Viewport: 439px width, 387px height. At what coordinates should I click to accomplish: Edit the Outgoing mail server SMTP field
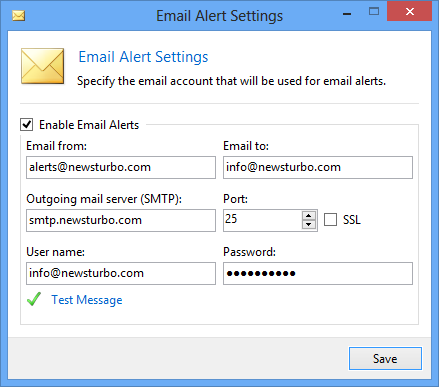click(121, 220)
